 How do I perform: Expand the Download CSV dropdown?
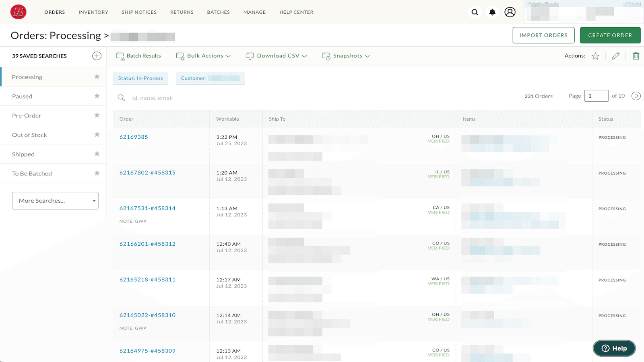click(276, 56)
